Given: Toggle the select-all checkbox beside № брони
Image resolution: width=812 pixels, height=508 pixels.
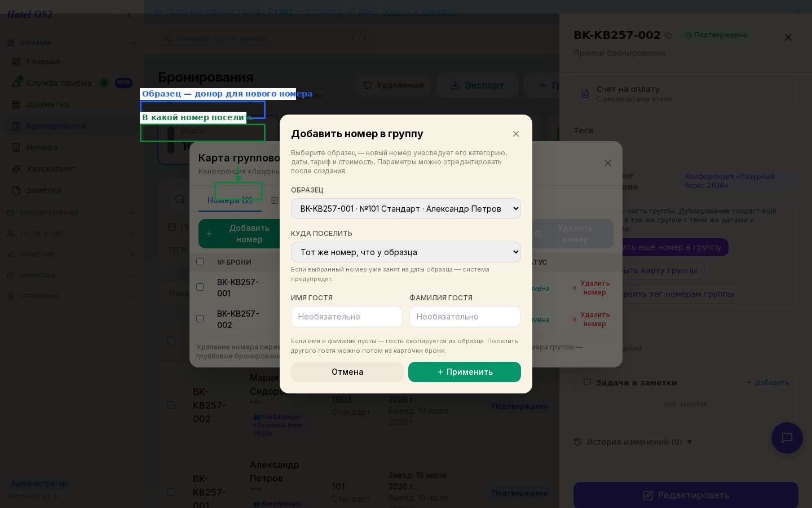Looking at the screenshot, I should point(200,261).
